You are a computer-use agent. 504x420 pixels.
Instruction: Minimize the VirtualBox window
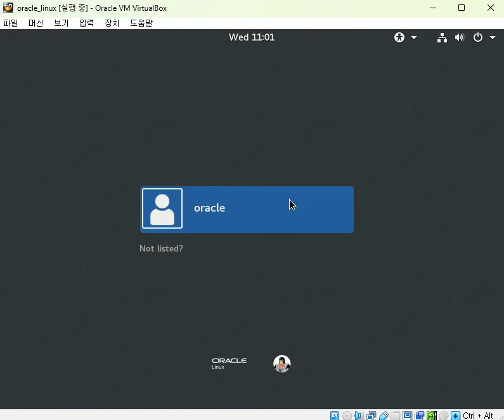point(433,8)
